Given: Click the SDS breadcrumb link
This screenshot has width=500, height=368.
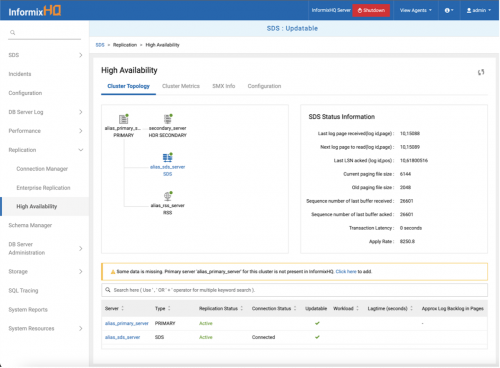Looking at the screenshot, I should pos(100,45).
